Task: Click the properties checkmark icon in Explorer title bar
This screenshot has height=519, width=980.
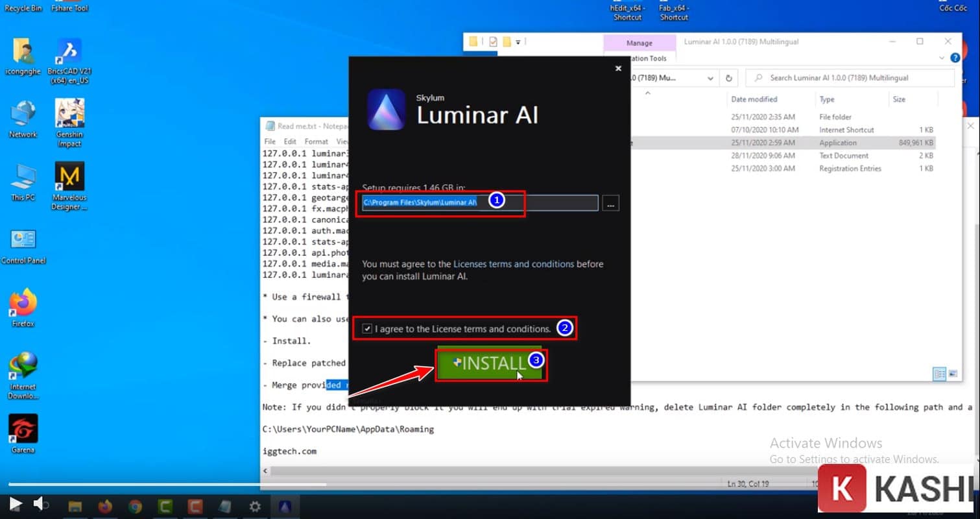Action: pos(493,42)
